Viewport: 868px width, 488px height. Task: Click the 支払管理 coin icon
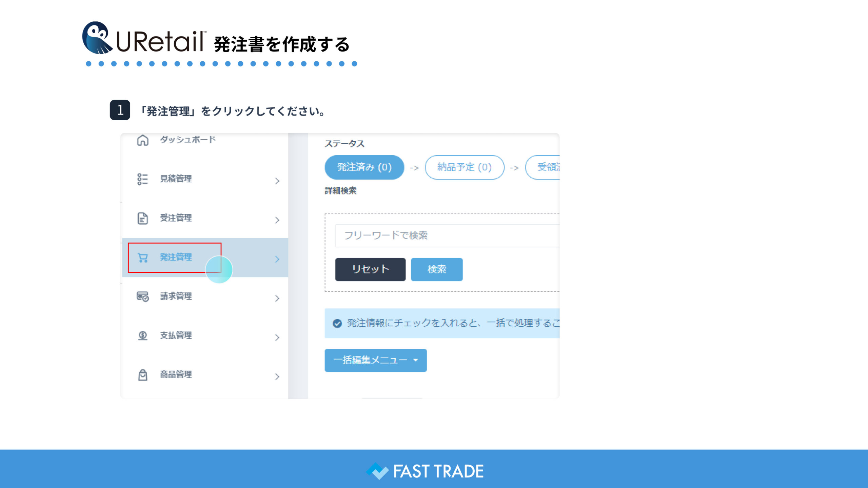pos(143,335)
